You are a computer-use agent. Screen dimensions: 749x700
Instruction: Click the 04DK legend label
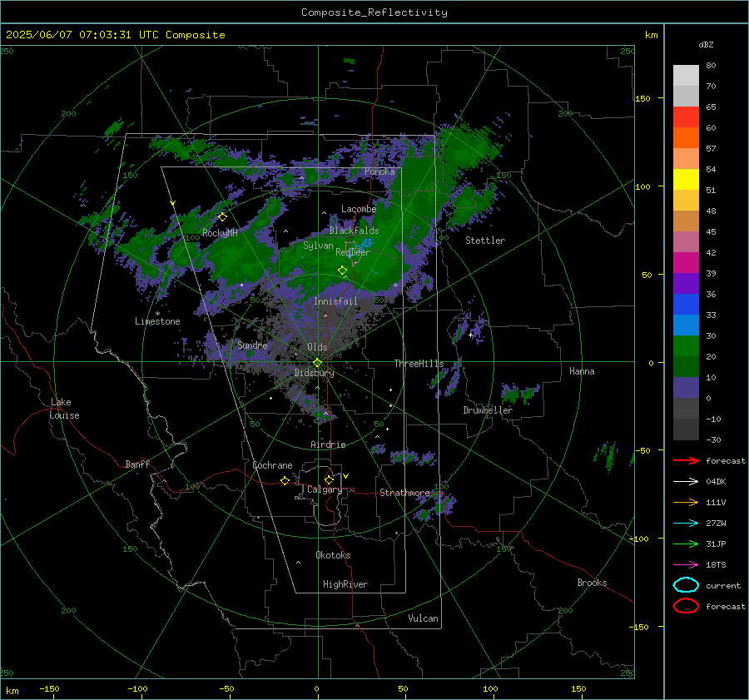[716, 482]
